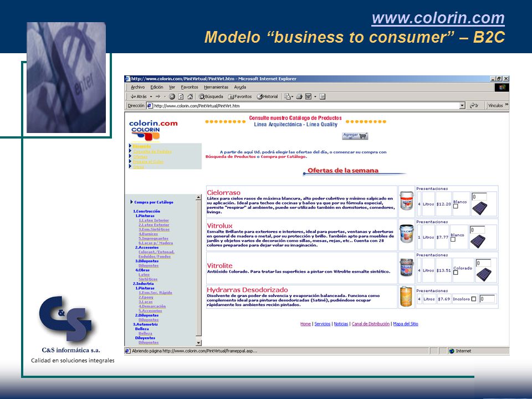Open the Búsqueda search toolbar button
Screen dimensions: 532x399
(x=211, y=96)
